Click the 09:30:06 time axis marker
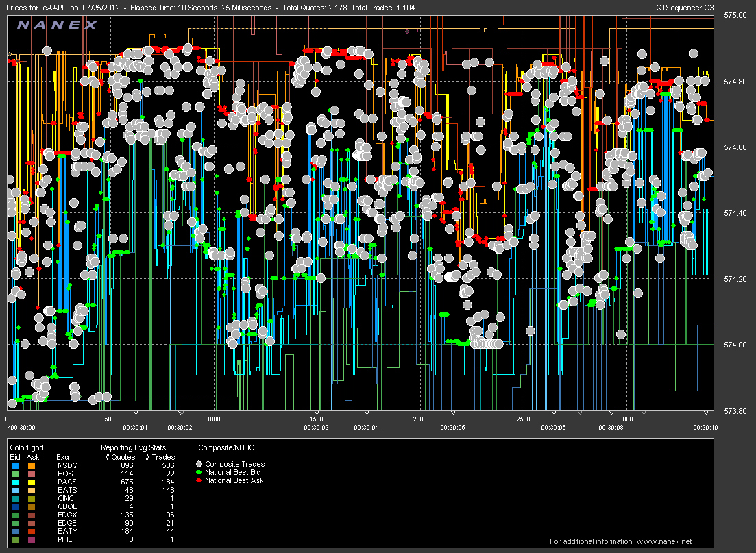Screen dimensions: 756x553 pos(554,427)
